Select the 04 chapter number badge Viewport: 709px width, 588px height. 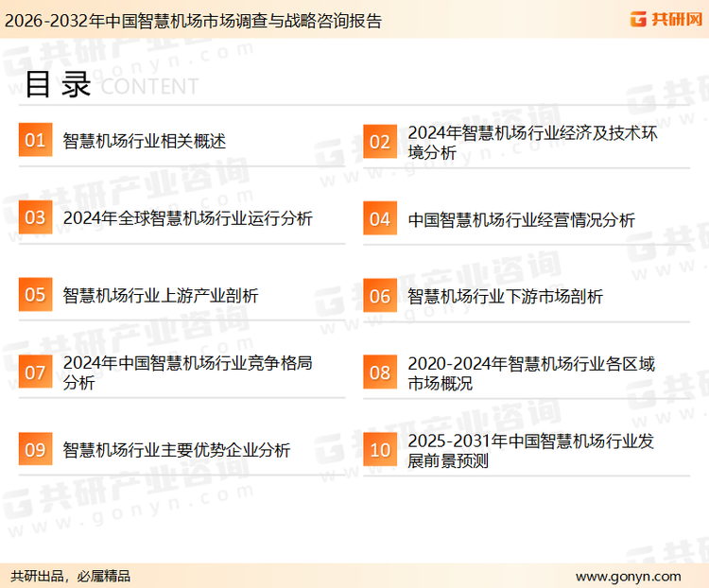coord(380,219)
